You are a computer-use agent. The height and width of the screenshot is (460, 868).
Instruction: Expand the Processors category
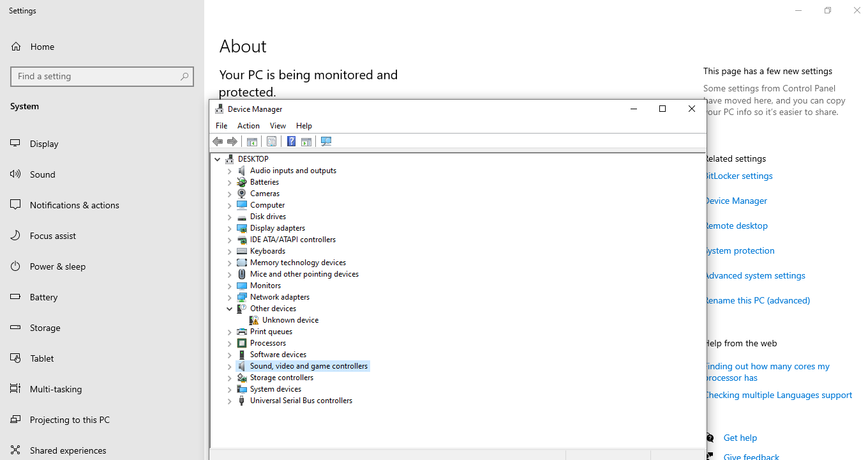(230, 343)
